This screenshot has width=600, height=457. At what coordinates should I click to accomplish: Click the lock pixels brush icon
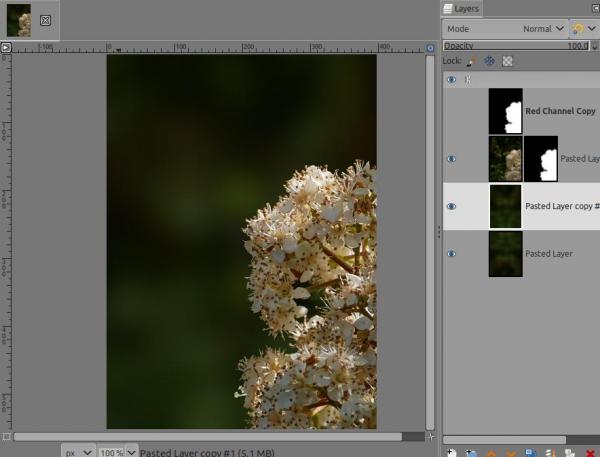pos(470,61)
